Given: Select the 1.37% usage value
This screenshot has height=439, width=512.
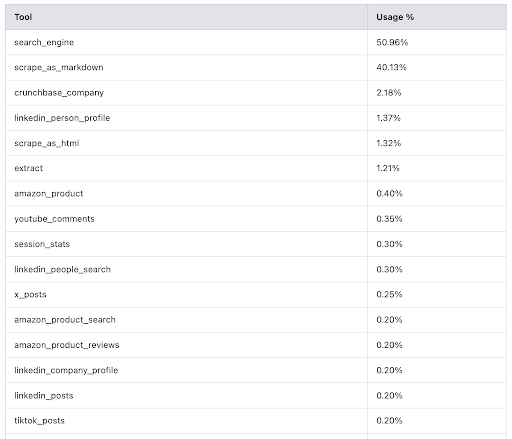Looking at the screenshot, I should coord(388,118).
